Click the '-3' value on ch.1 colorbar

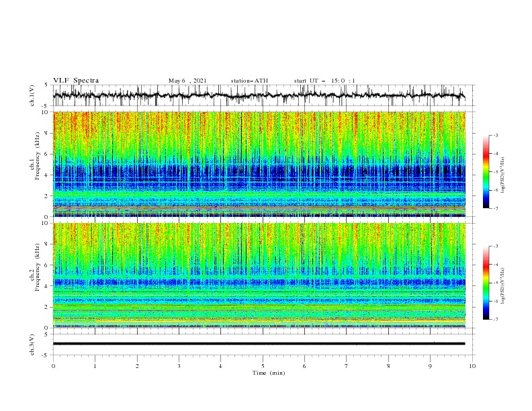[x=496, y=135]
